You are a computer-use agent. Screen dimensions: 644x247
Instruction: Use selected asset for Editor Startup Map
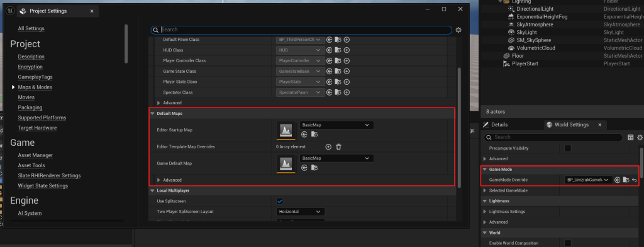304,134
